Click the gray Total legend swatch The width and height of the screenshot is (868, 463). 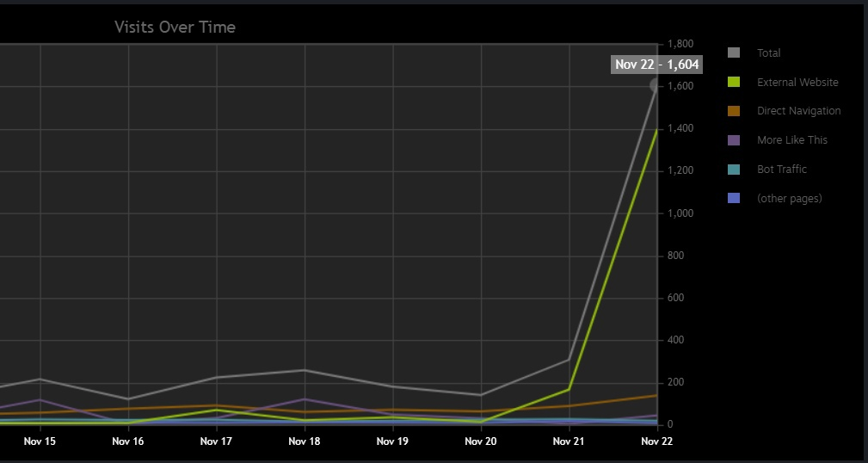[734, 52]
